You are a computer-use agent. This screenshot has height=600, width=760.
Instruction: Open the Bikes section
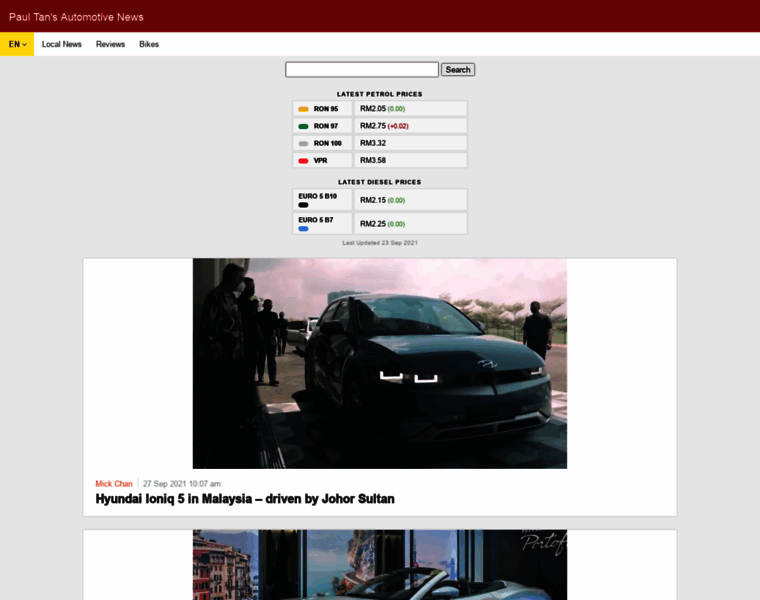[149, 44]
